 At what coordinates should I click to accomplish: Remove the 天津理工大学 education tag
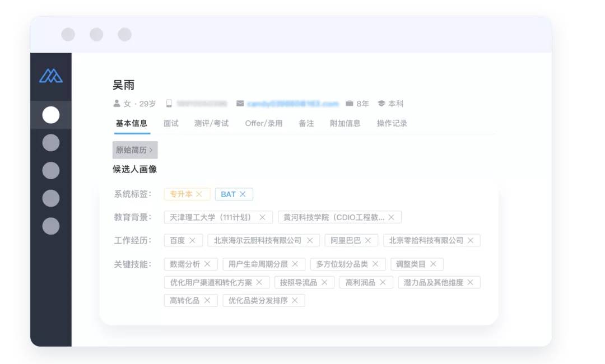[262, 217]
